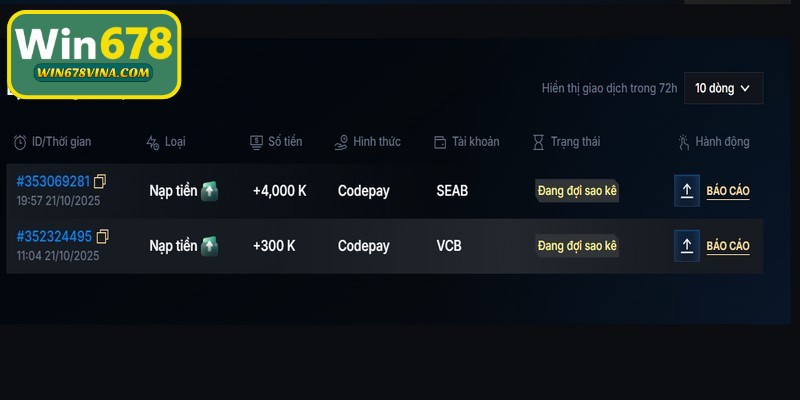Open the 10 dòng rows dropdown
The height and width of the screenshot is (400, 800).
point(723,88)
